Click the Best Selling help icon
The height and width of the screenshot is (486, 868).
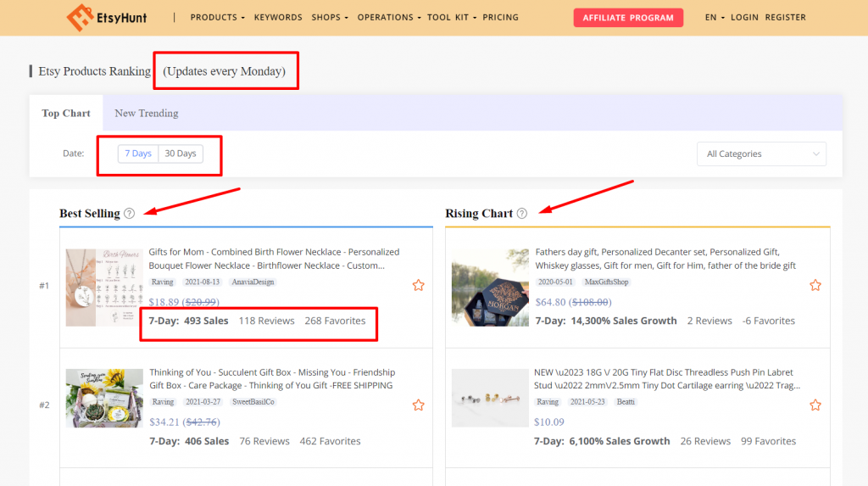(129, 214)
